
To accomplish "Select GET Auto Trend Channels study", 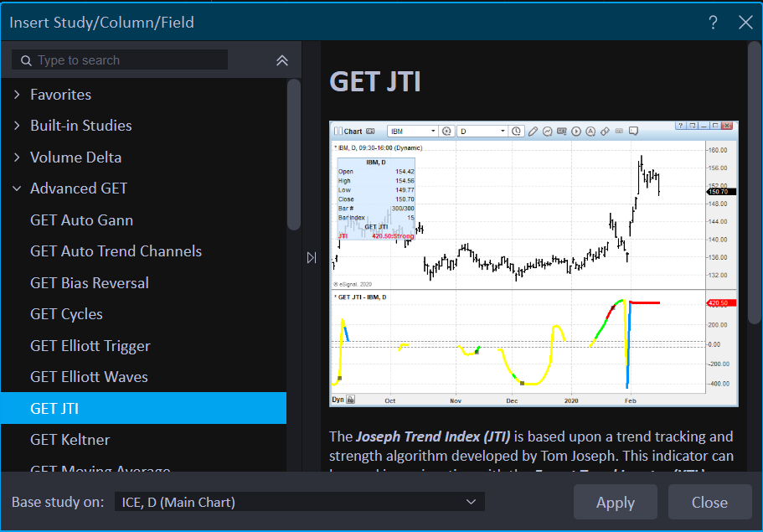I will [x=143, y=251].
